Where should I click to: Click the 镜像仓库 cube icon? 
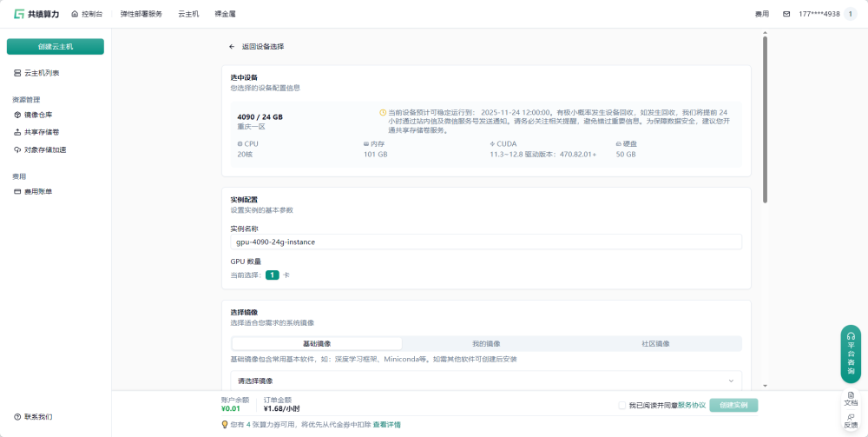pyautogui.click(x=17, y=115)
